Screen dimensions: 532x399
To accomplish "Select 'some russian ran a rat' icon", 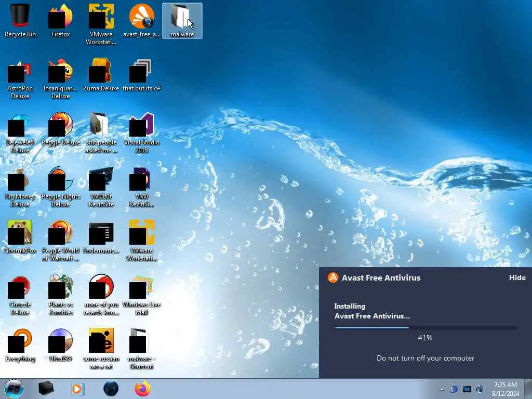I will tap(101, 349).
